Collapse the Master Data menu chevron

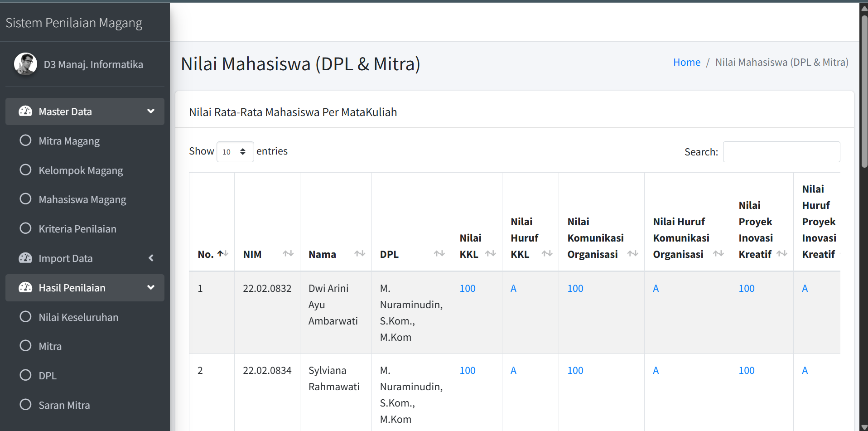click(151, 111)
